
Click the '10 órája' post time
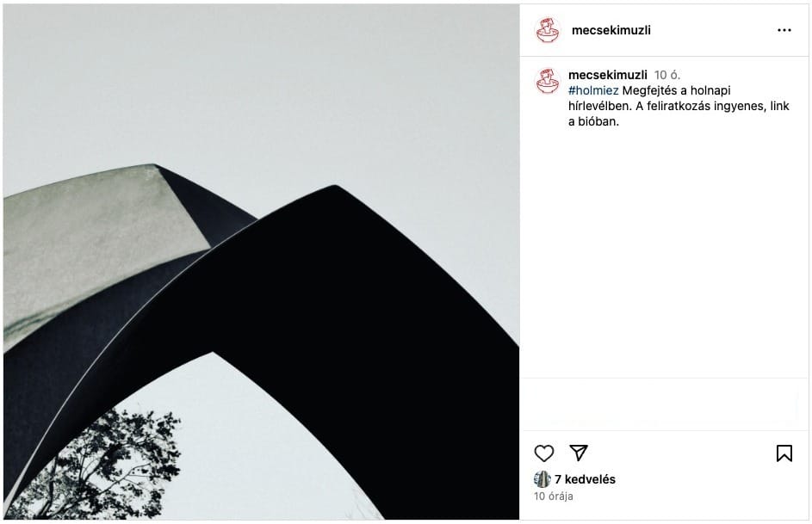point(553,496)
